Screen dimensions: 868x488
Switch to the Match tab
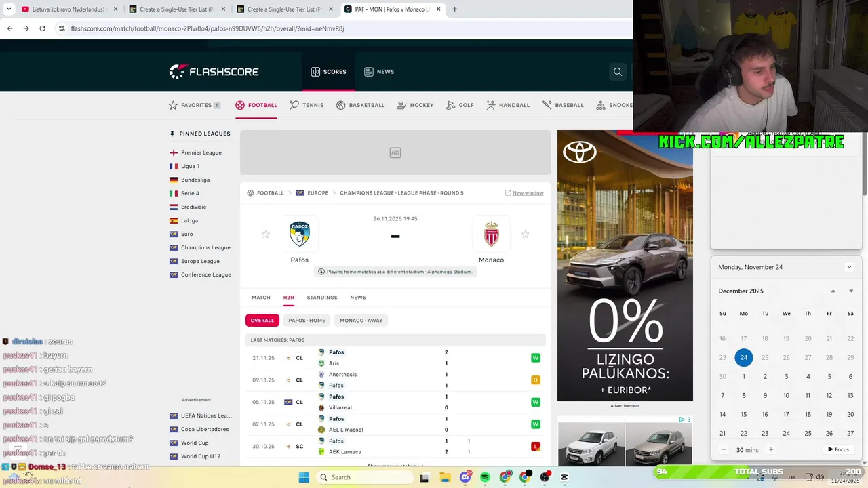tap(261, 298)
